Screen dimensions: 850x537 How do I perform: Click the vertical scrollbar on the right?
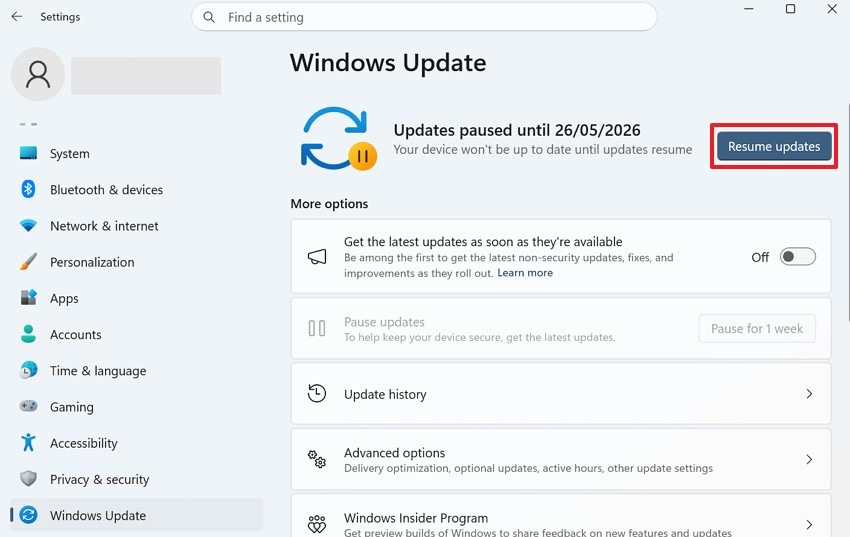[847, 212]
